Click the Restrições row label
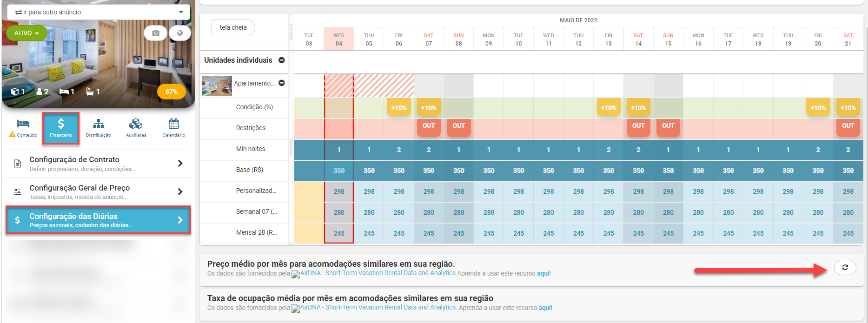 pyautogui.click(x=251, y=128)
